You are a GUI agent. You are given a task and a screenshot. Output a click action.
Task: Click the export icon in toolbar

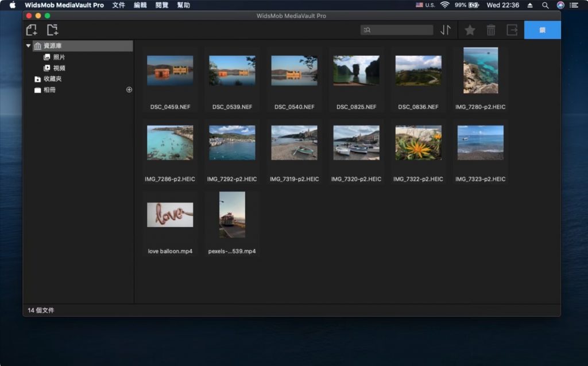point(512,29)
